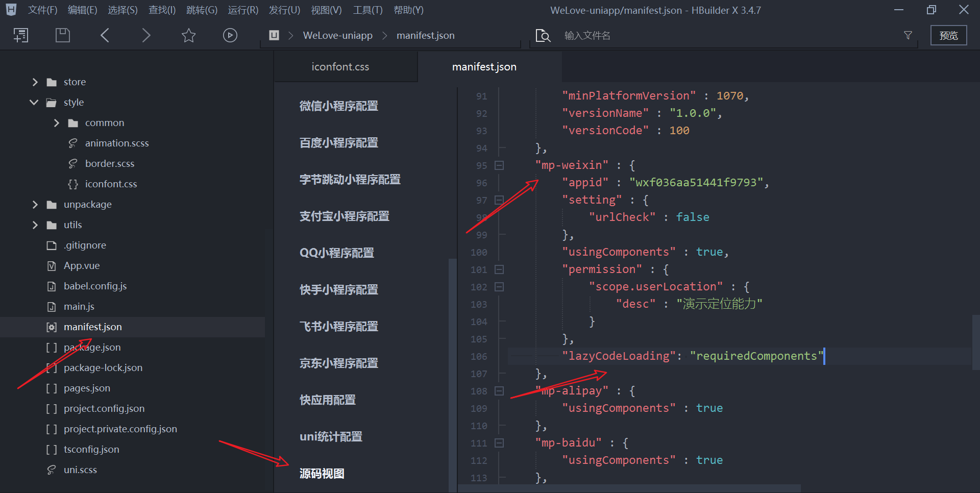This screenshot has width=980, height=493.
Task: Click the run play icon
Action: pyautogui.click(x=230, y=35)
